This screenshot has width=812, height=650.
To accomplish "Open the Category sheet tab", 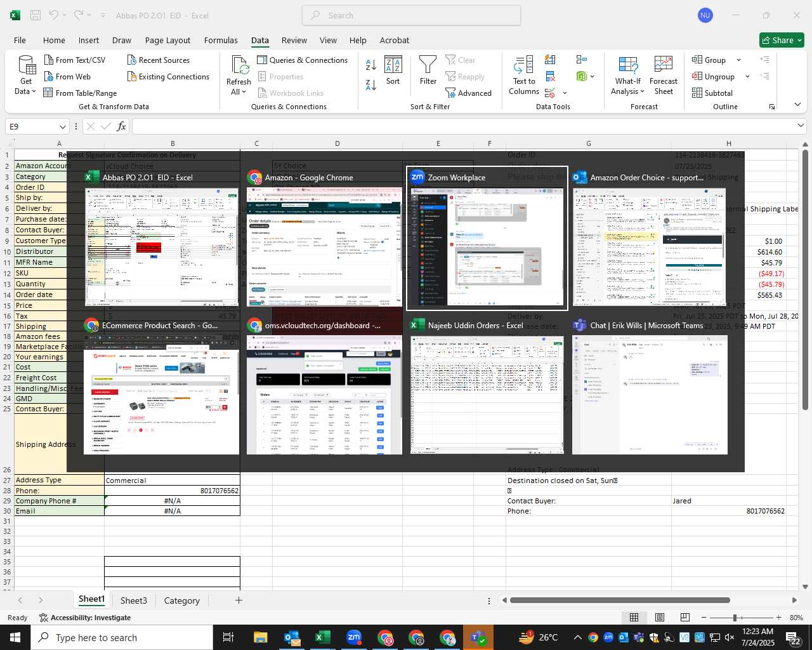I will (x=181, y=600).
